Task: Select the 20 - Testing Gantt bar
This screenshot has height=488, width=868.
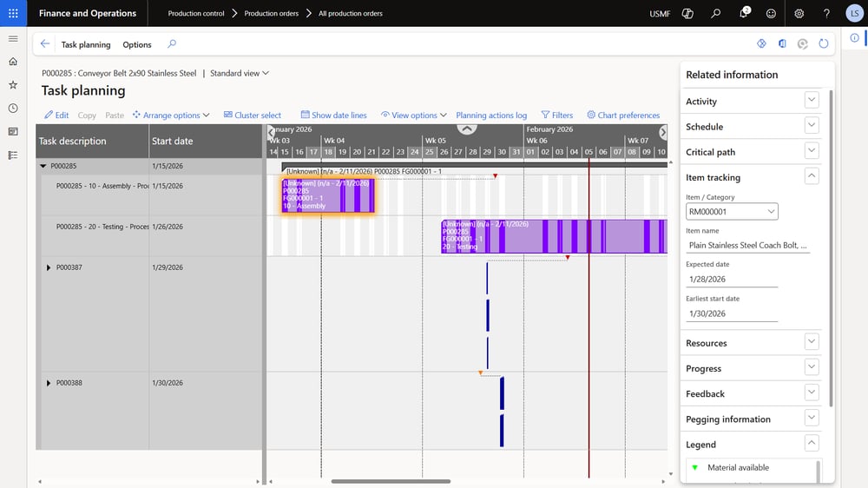Action: (x=554, y=236)
